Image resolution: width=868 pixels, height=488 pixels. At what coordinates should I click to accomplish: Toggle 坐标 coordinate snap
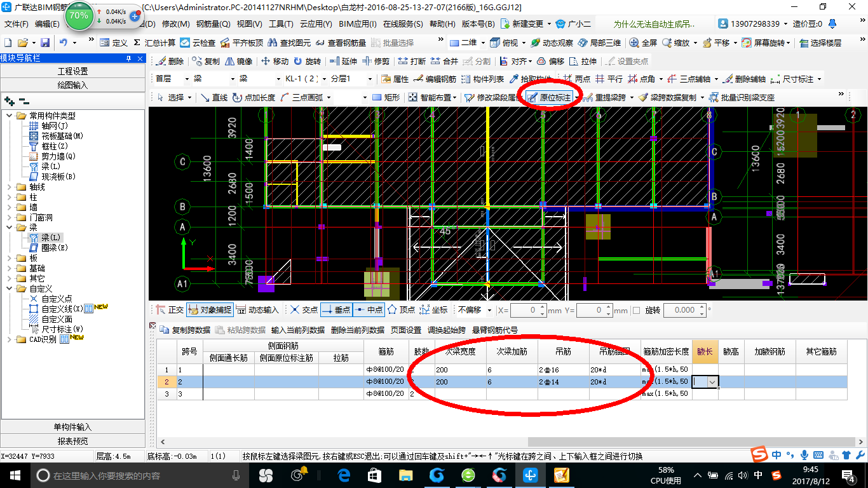[x=433, y=310]
